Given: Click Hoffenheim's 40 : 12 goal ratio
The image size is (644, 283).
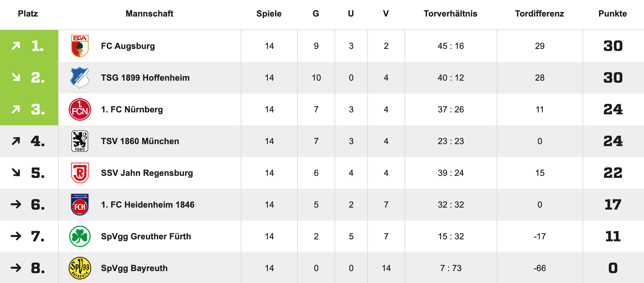Looking at the screenshot, I should [x=451, y=78].
